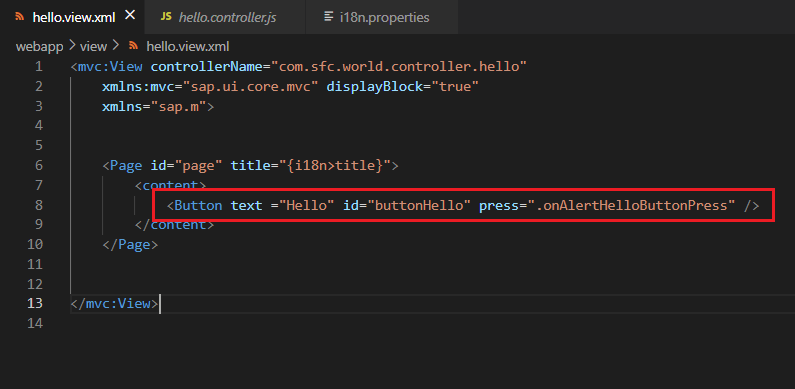
Task: Select the view breadcrumb folder
Action: 94,47
